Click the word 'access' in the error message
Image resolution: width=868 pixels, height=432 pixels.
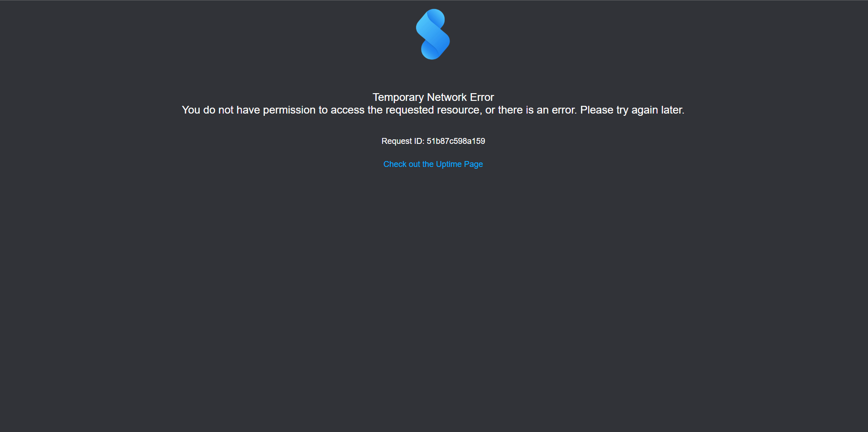[347, 110]
